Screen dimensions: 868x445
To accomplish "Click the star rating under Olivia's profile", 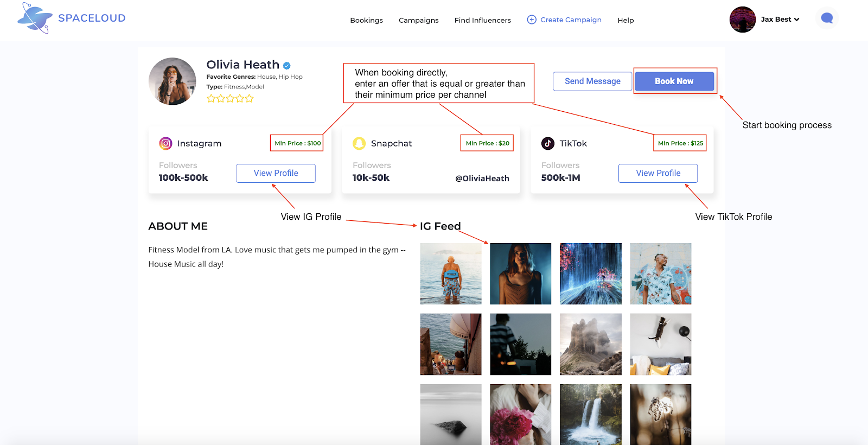I will pyautogui.click(x=230, y=99).
